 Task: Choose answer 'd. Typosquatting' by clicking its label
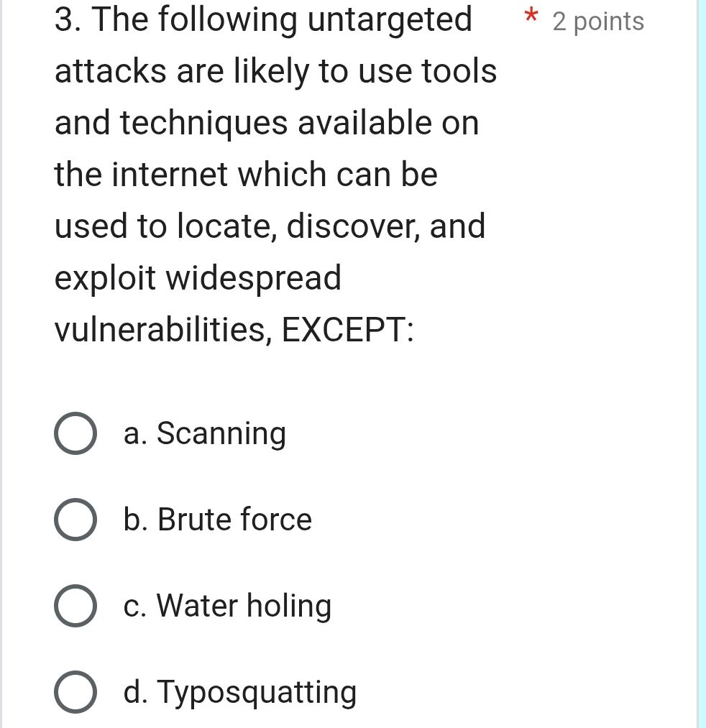tap(239, 692)
